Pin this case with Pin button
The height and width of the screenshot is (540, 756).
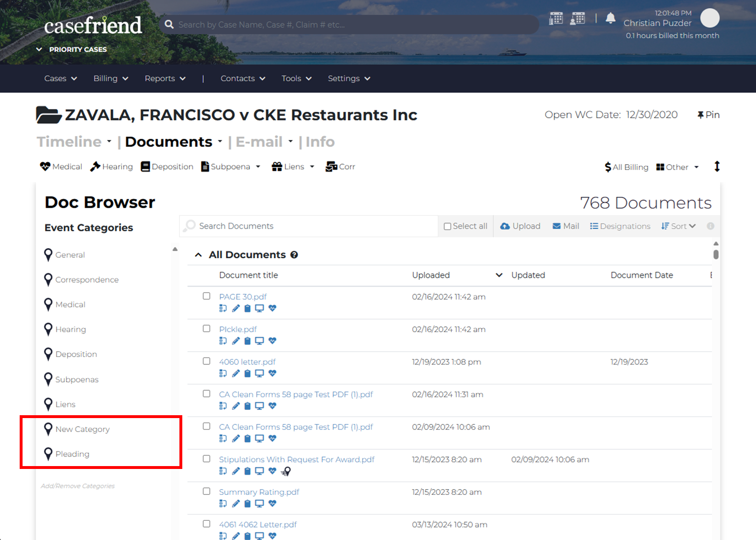708,115
